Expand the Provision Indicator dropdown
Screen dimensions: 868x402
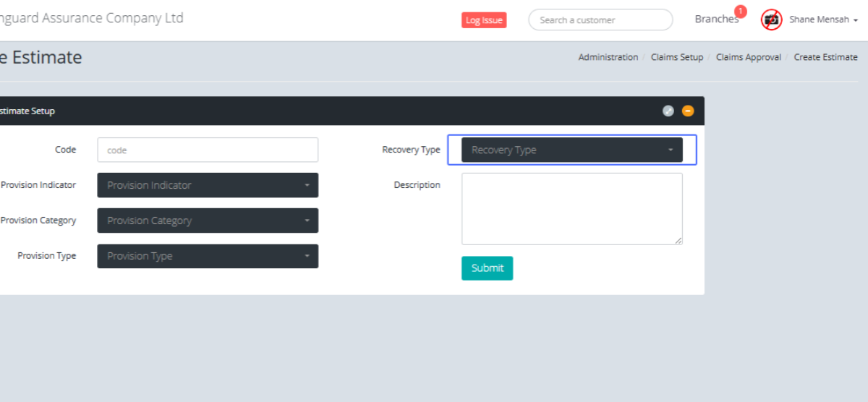click(x=208, y=185)
